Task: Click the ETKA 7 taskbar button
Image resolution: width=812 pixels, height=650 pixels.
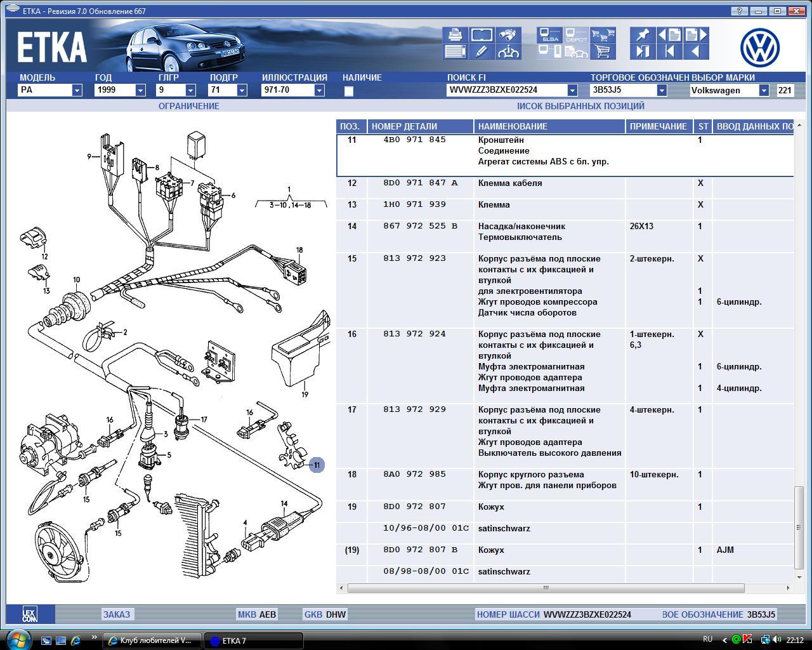Action: 253,640
